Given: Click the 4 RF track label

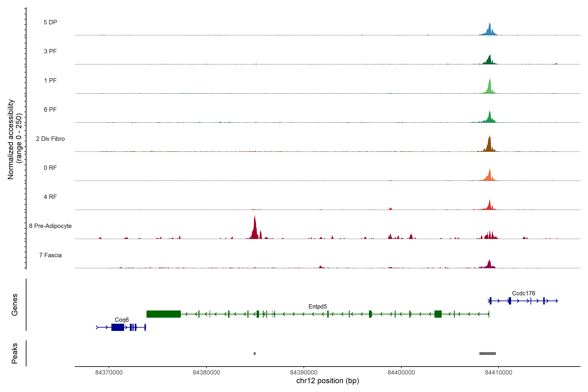Looking at the screenshot, I should coord(50,197).
